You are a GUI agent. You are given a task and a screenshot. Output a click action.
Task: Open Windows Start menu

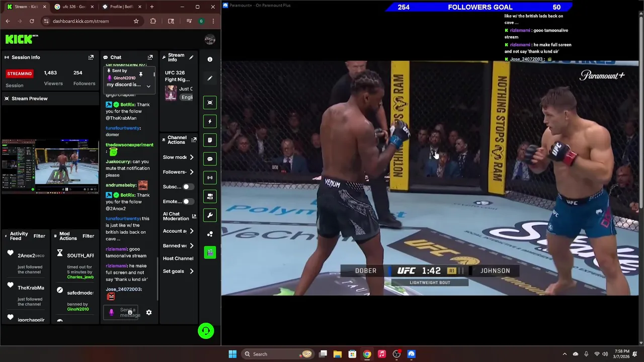232,354
